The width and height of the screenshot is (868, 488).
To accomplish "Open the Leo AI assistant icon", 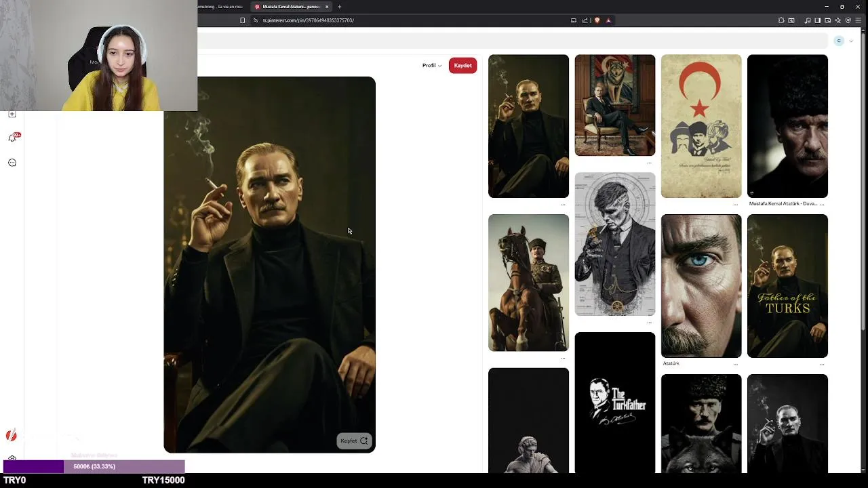I will pos(837,20).
